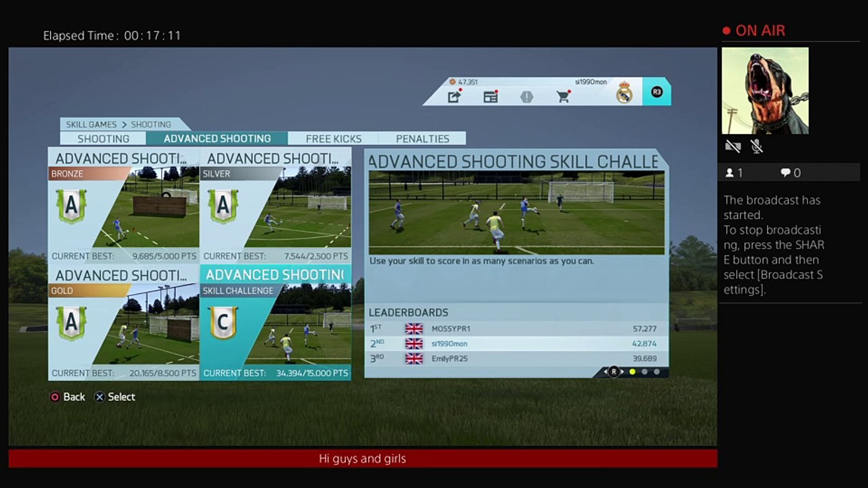
Task: Click the comments speech bubble icon
Action: coord(785,173)
